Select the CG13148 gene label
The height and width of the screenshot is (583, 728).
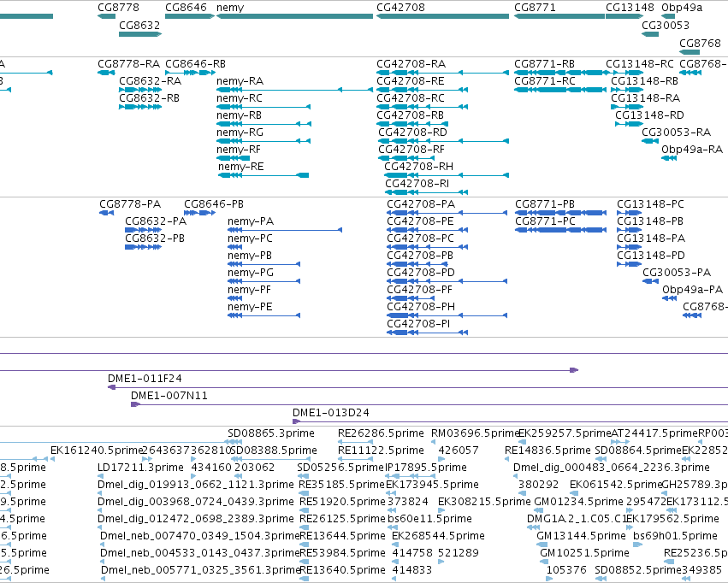click(x=630, y=8)
